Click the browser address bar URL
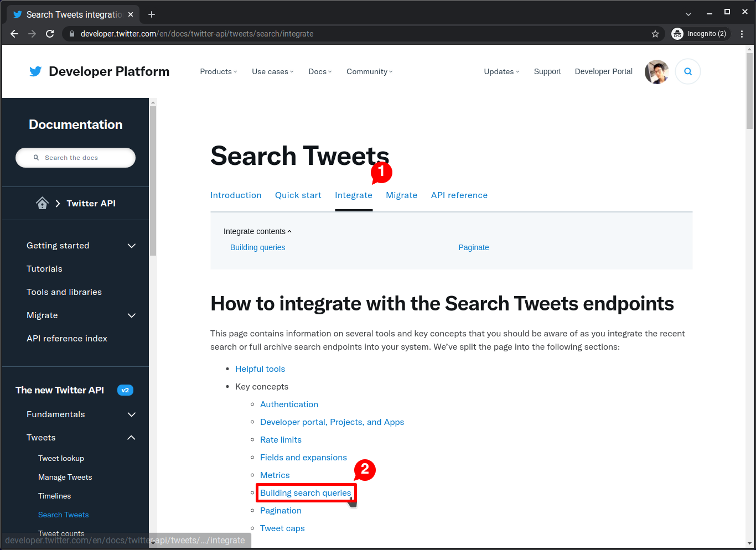Image resolution: width=756 pixels, height=550 pixels. click(197, 34)
